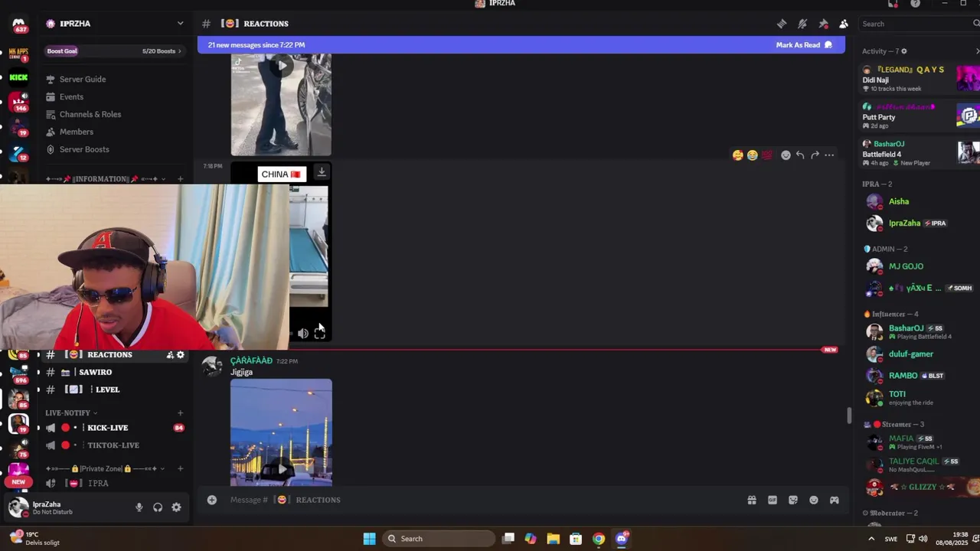
Task: Play the video at top of chat
Action: [281, 66]
